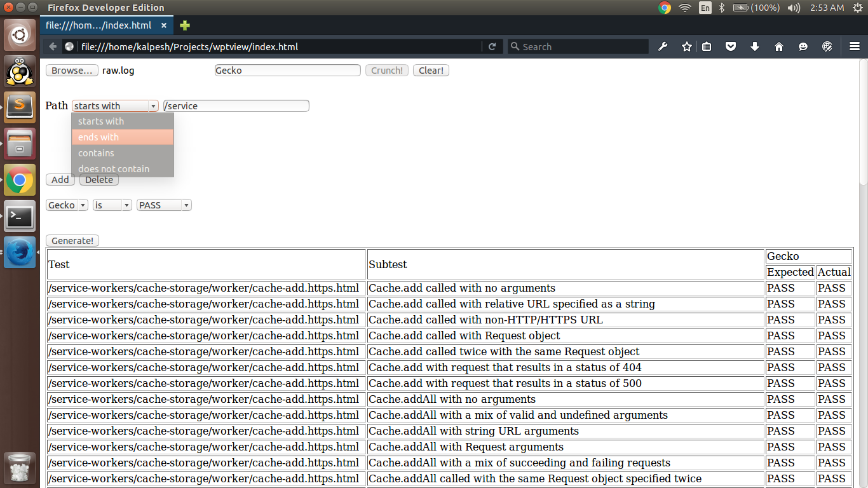Click the Clear! button

pyautogui.click(x=431, y=71)
